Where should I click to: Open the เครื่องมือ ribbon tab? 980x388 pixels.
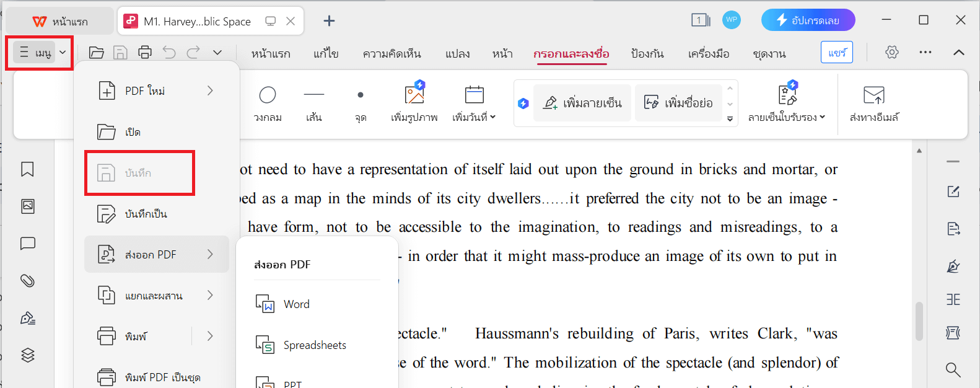[709, 54]
